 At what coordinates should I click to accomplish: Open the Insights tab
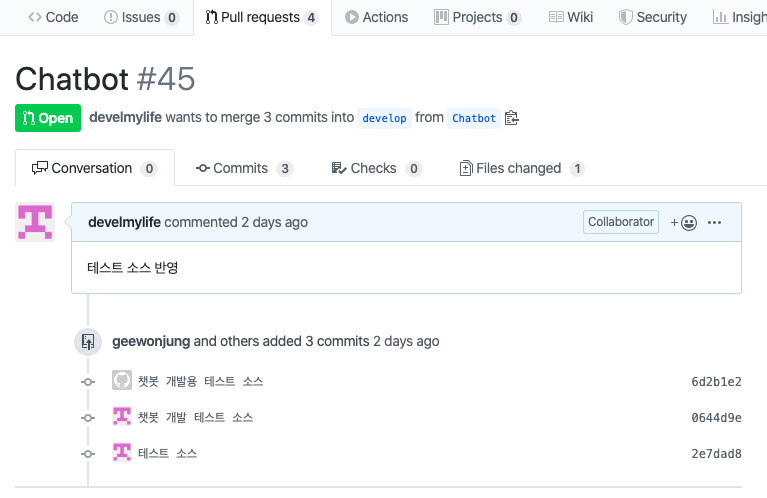(740, 17)
